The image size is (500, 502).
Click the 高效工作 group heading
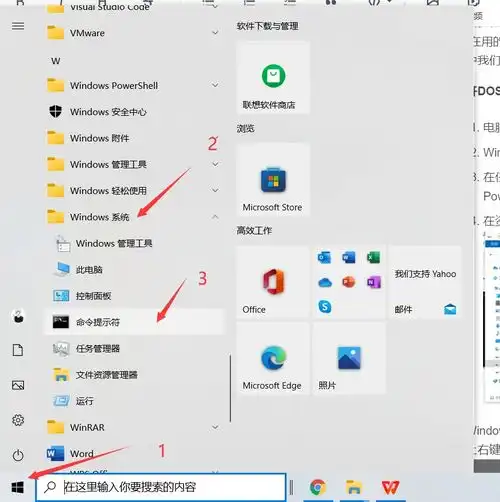coord(254,230)
